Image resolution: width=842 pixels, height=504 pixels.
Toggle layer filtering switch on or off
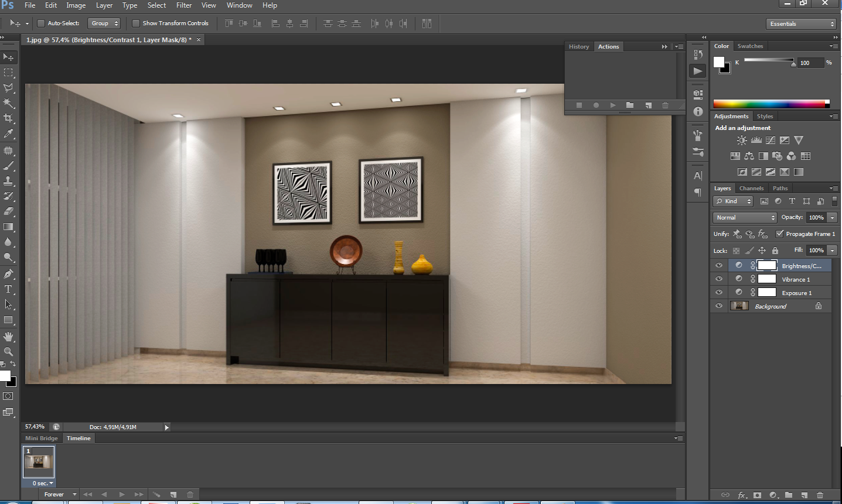[834, 201]
